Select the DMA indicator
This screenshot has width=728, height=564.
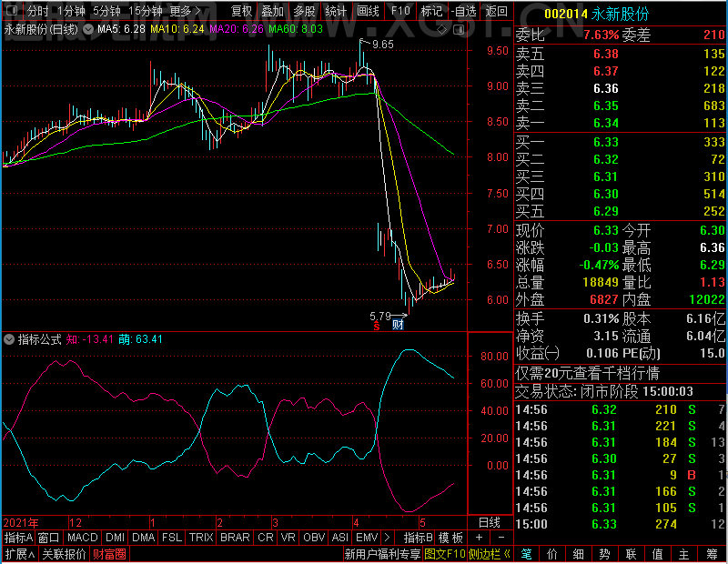(144, 538)
